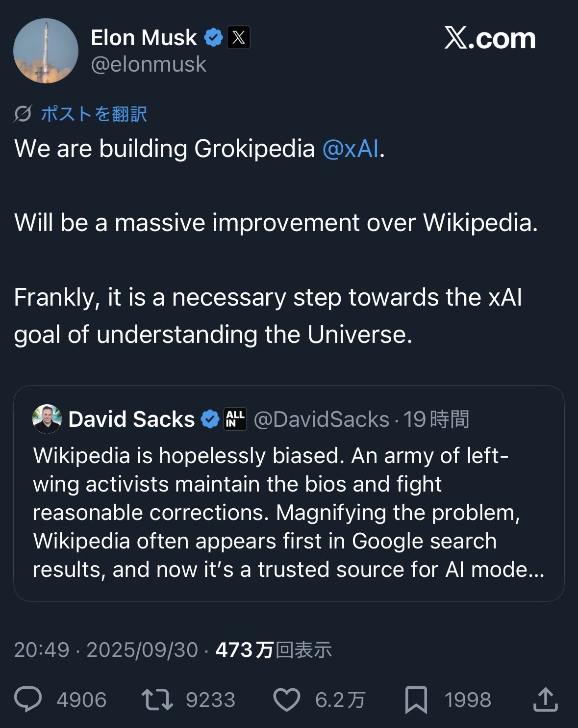Screen dimensions: 578x728
Task: Tap the repost arrows icon
Action: coord(157,700)
